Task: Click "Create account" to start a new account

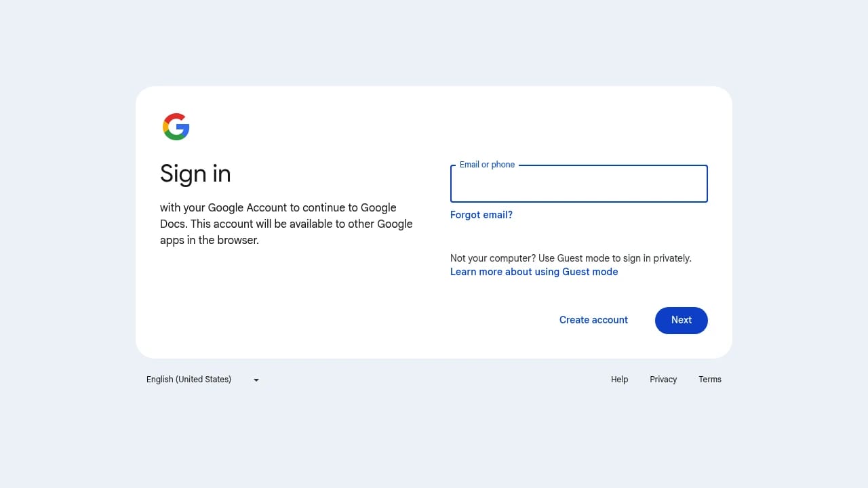Action: point(593,320)
